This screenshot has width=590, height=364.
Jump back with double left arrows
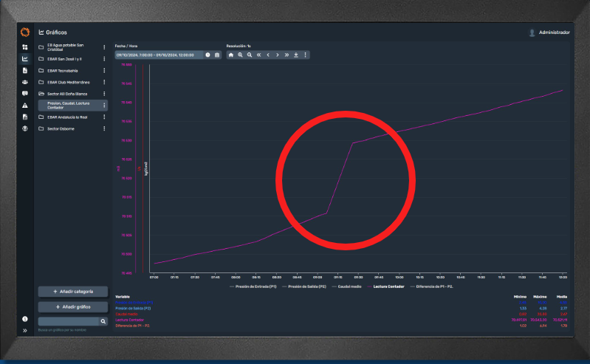pos(259,55)
